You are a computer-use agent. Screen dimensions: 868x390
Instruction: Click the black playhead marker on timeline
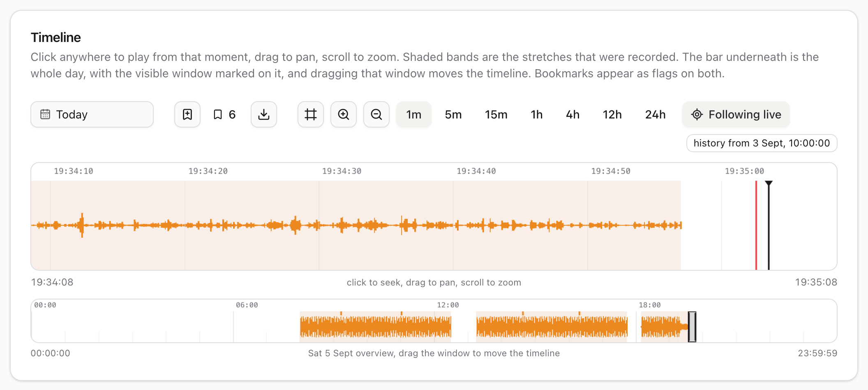coord(769,225)
